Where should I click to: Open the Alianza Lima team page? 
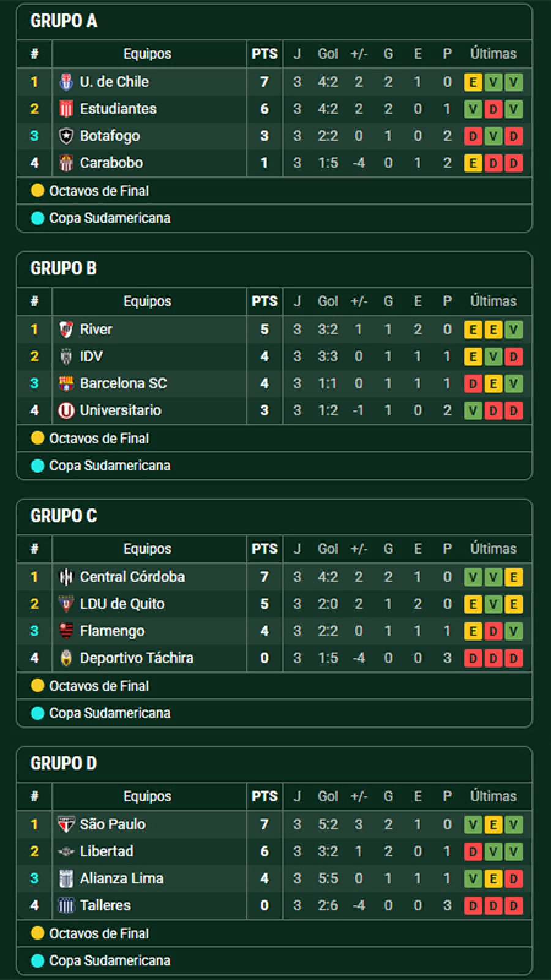[122, 878]
